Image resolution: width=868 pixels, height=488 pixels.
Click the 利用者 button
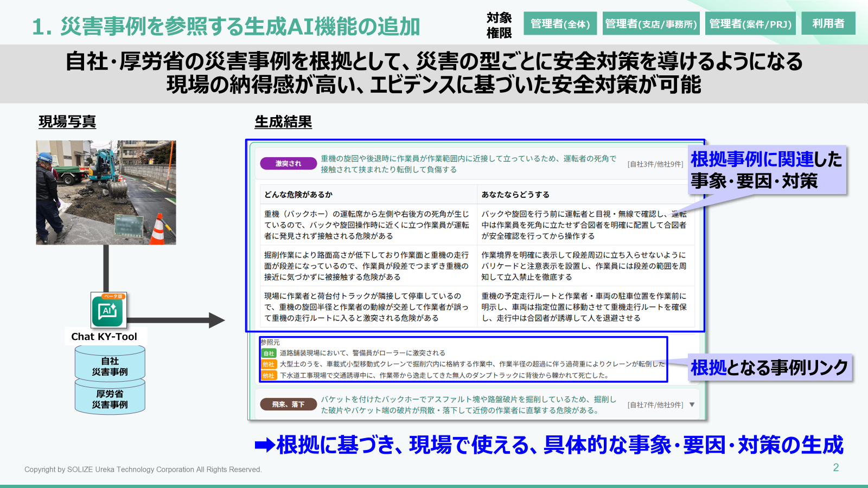(828, 24)
